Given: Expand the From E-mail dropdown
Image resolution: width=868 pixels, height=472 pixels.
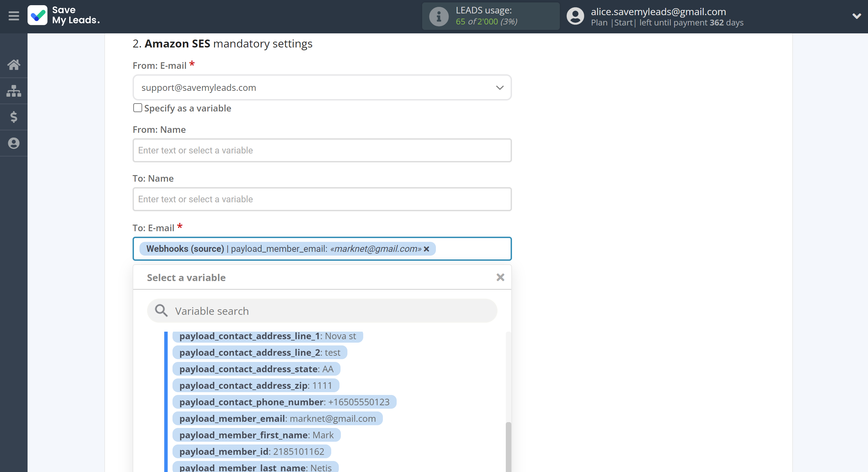Looking at the screenshot, I should (x=499, y=87).
